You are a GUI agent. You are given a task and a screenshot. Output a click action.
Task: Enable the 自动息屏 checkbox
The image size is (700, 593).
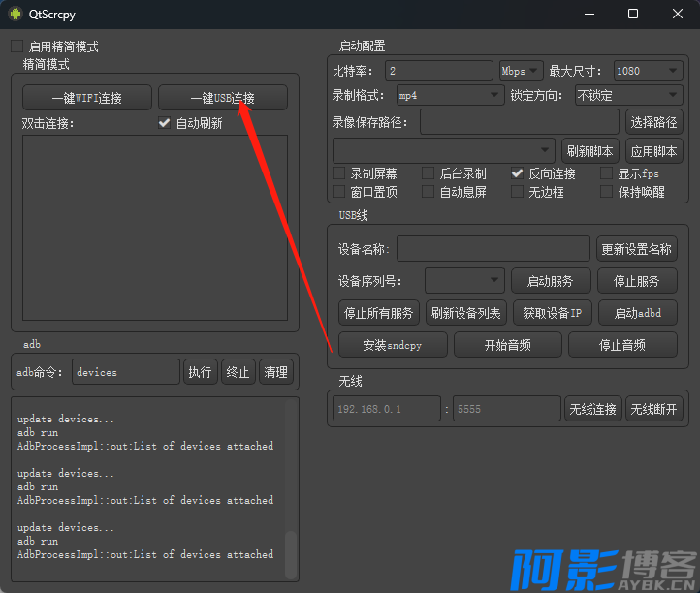[429, 192]
